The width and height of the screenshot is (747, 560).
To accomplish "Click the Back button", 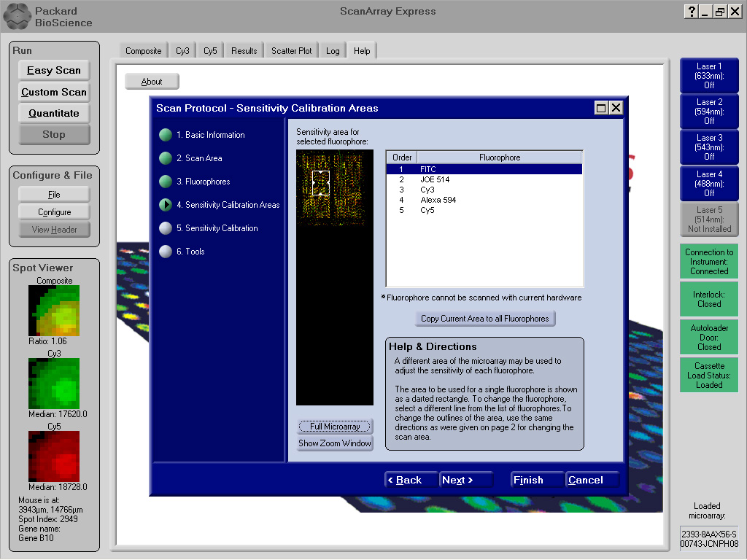I will 411,480.
